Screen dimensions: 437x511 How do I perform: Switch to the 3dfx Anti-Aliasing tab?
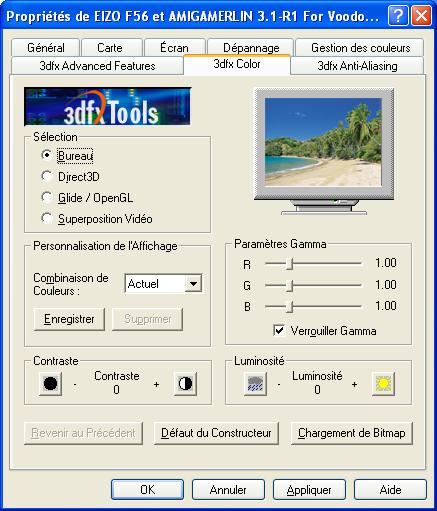pyautogui.click(x=357, y=66)
